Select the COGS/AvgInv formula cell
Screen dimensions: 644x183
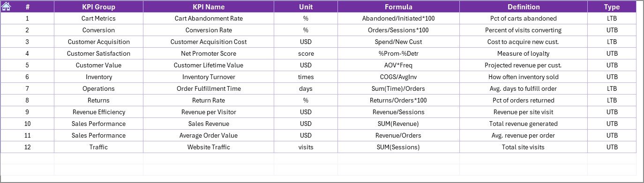point(398,77)
